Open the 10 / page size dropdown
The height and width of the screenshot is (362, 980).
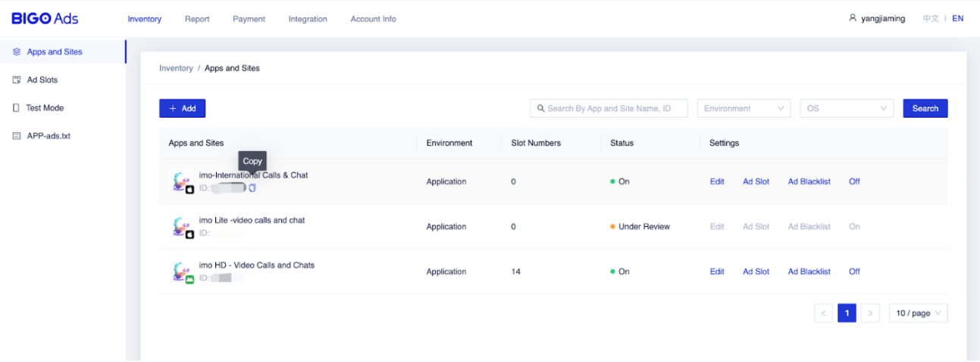click(918, 313)
